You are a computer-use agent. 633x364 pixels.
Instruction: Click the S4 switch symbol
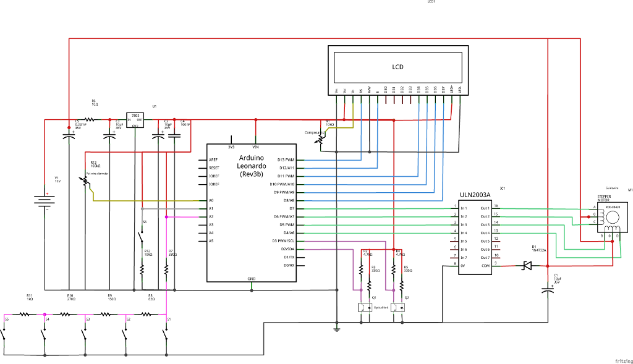44,334
